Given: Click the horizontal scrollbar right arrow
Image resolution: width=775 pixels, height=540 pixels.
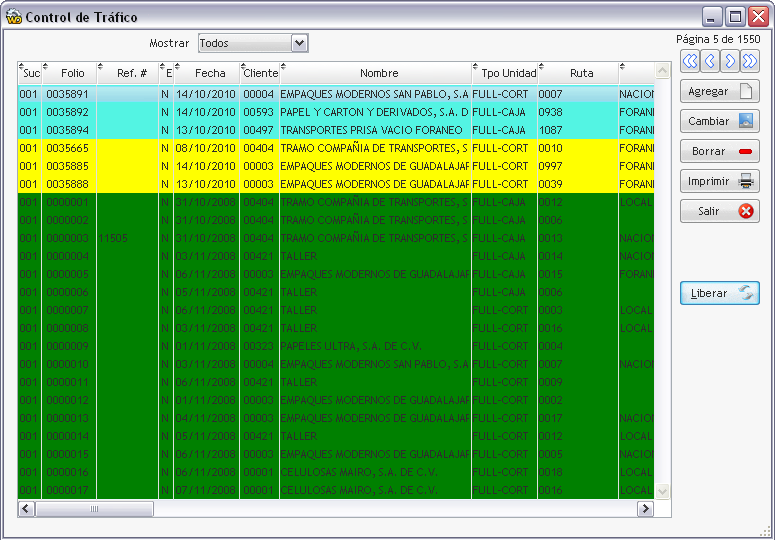Looking at the screenshot, I should [645, 508].
